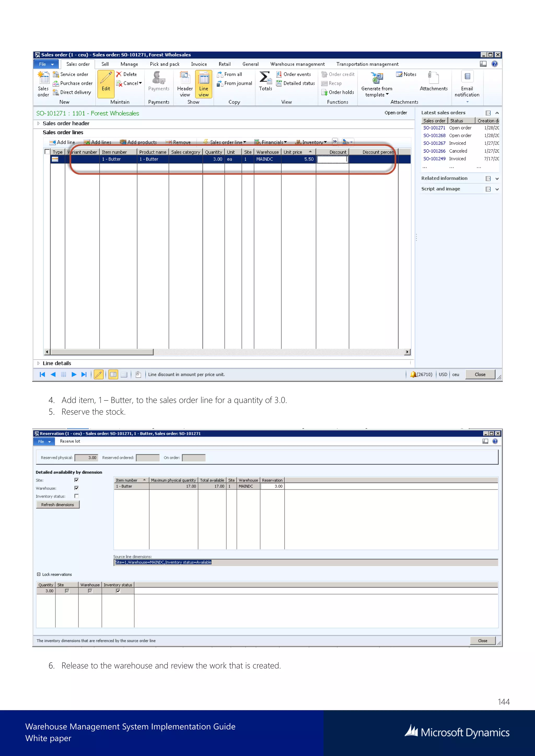This screenshot has height=756, width=535.
Task: Click the Discount input field on Butter line
Action: [332, 159]
